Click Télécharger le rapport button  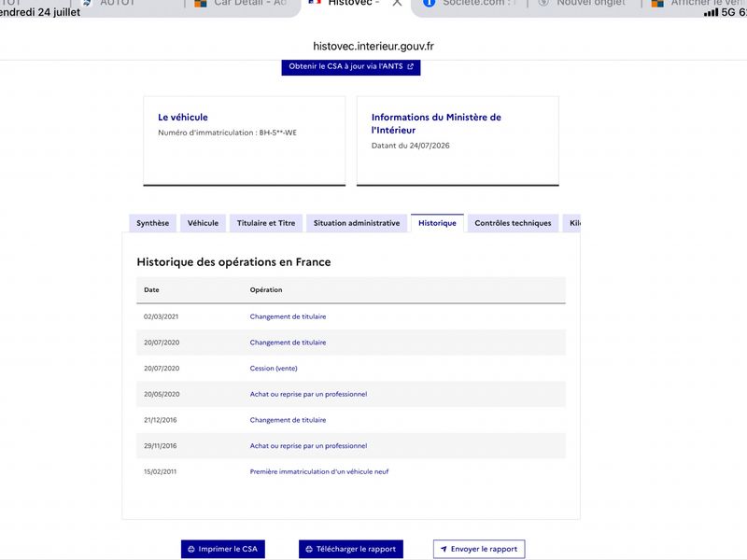click(x=351, y=549)
